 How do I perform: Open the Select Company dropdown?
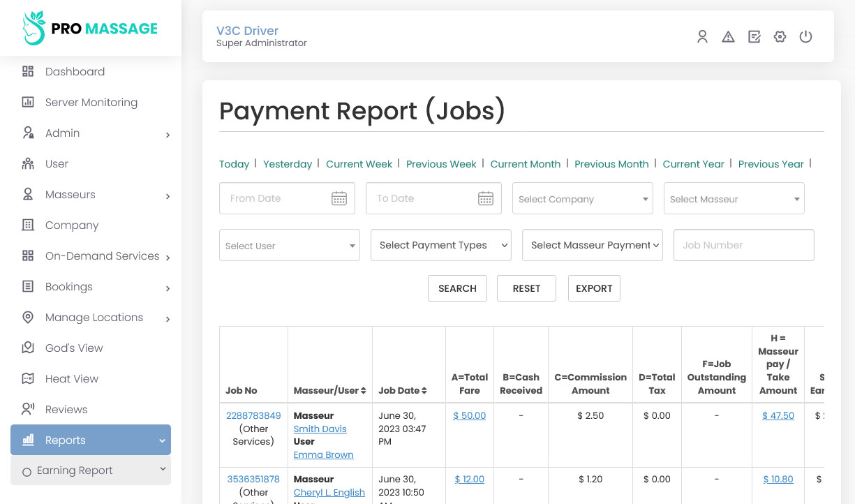pyautogui.click(x=583, y=198)
